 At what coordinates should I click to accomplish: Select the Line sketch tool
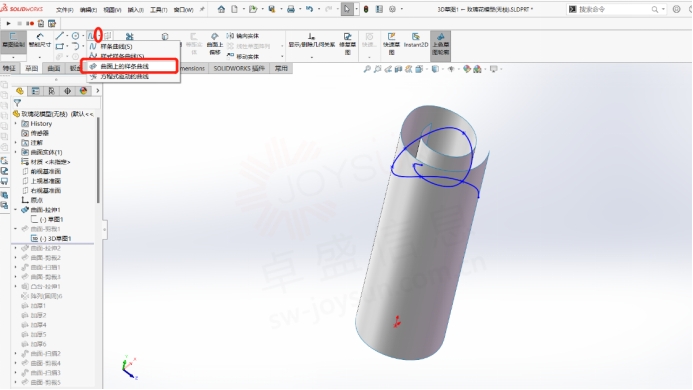coord(59,36)
